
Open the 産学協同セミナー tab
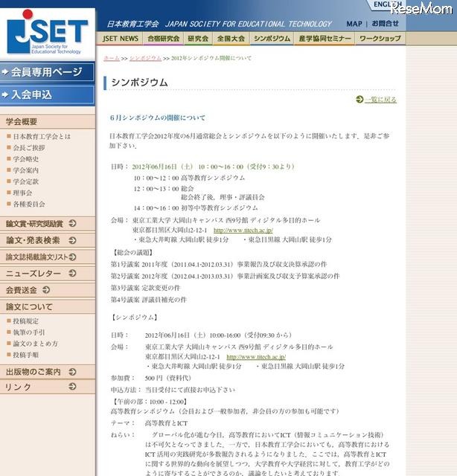click(325, 39)
